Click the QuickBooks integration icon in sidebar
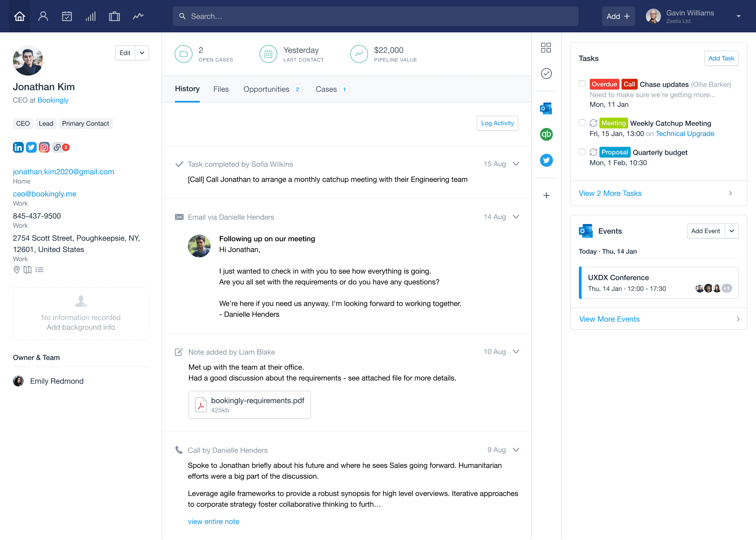 click(546, 134)
